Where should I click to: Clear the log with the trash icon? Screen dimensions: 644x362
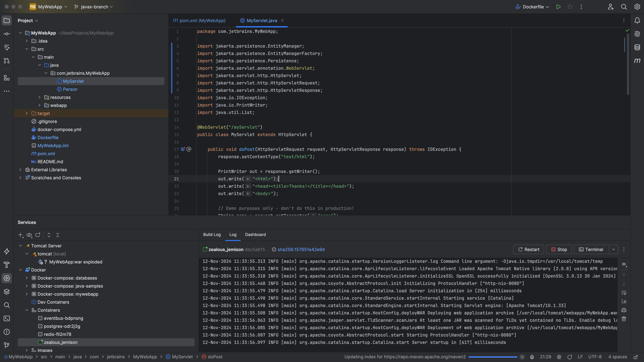[624, 319]
